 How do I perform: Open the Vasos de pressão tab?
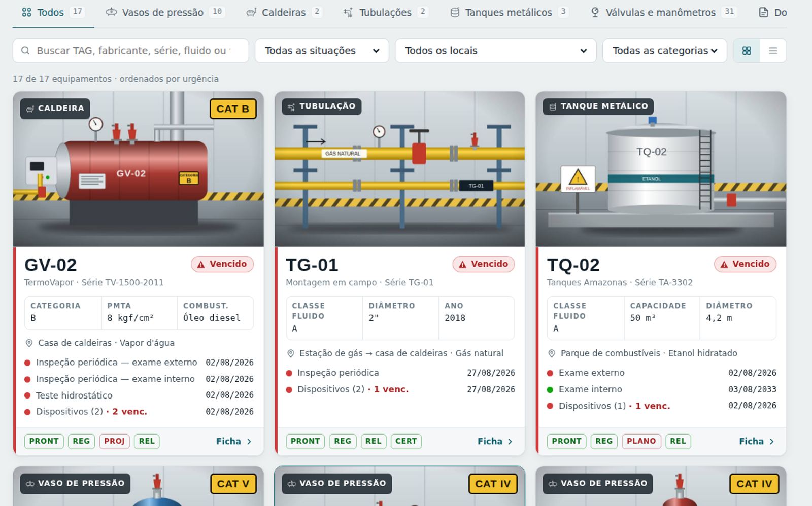point(165,12)
